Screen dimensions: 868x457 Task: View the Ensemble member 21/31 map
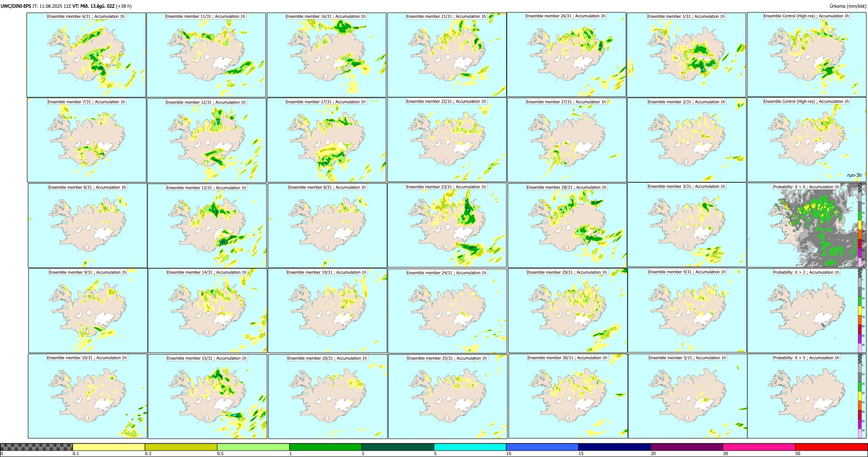point(447,55)
